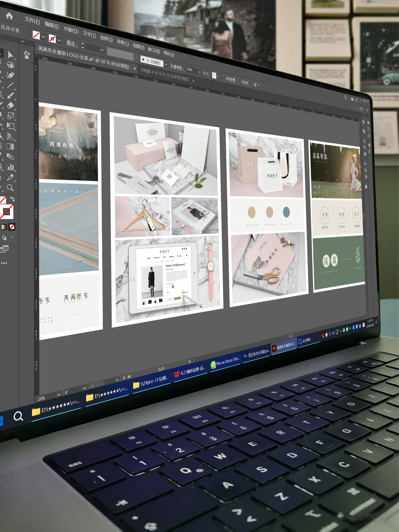
Task: Open the Character panel 'A' icon
Action: [x=364, y=141]
